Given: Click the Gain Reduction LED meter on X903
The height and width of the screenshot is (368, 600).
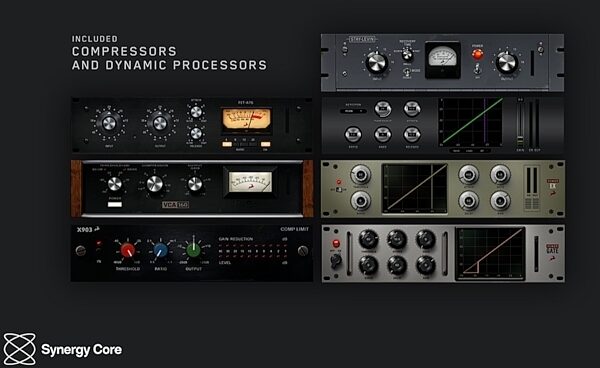Looking at the screenshot, I should tap(253, 251).
